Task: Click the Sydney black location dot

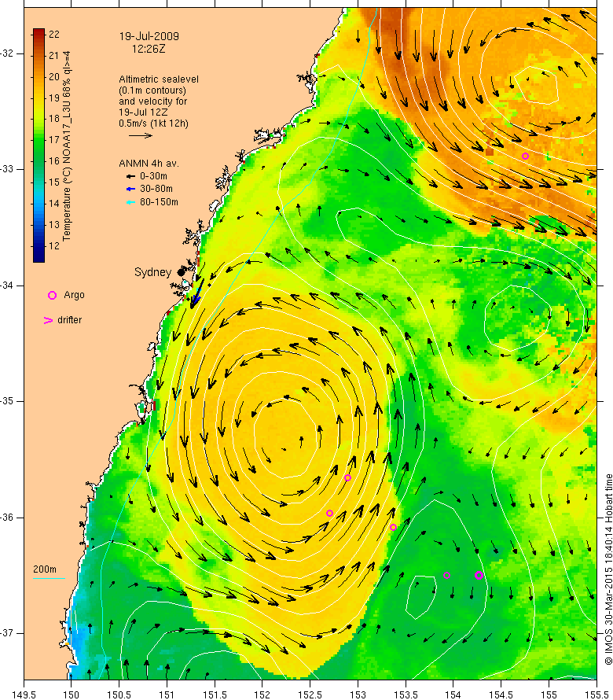Action: point(181,272)
